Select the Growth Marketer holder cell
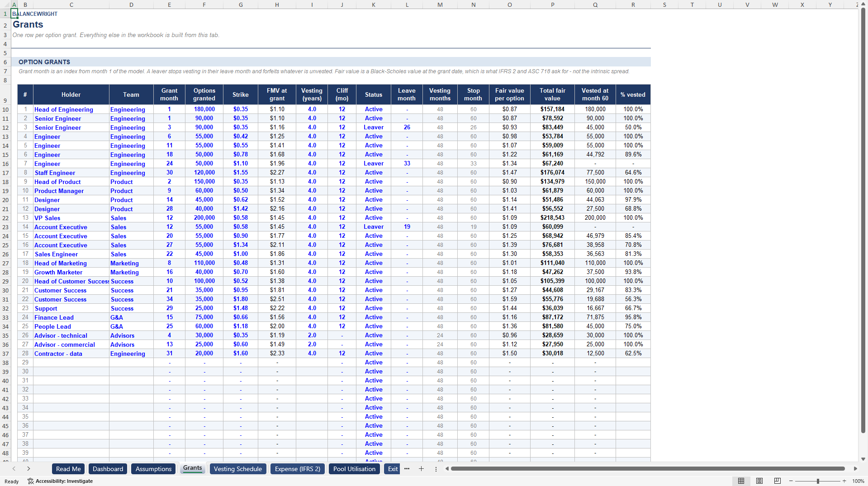The height and width of the screenshot is (486, 868). click(71, 272)
